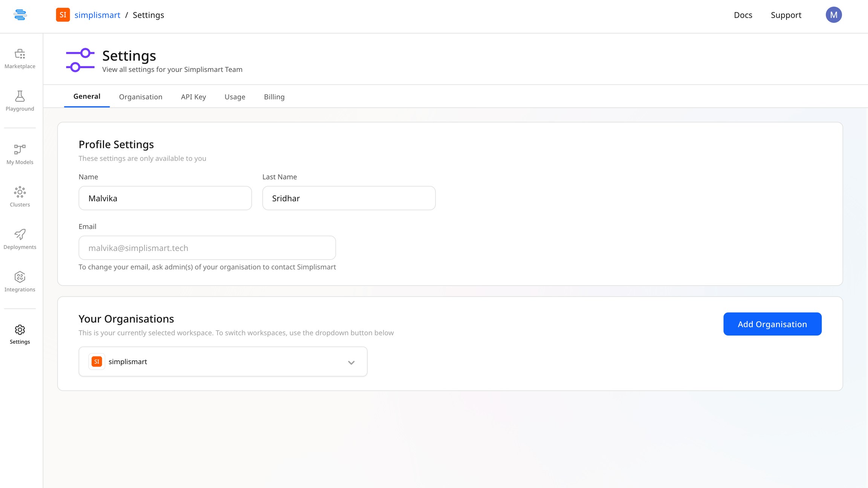Focus the Name field containing Malvika
The width and height of the screenshot is (868, 488).
[165, 198]
